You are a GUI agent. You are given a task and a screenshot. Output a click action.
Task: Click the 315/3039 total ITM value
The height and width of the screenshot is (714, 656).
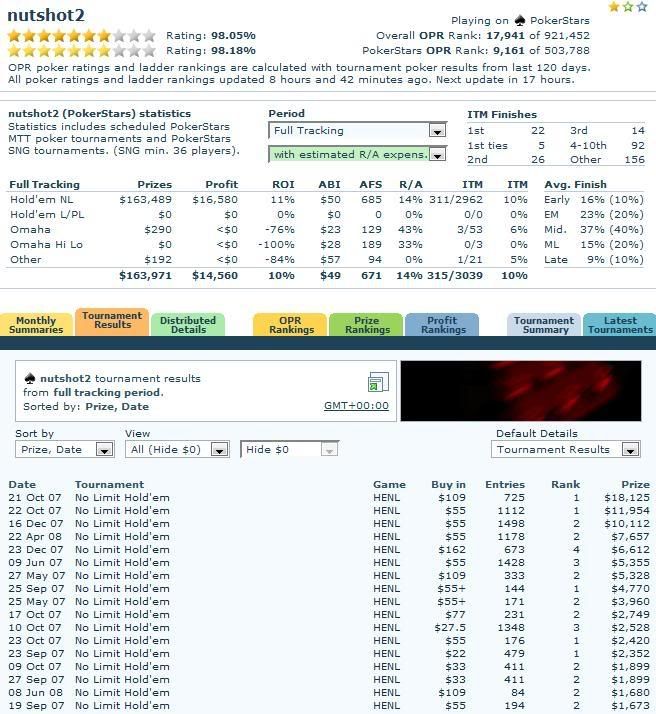tap(455, 275)
